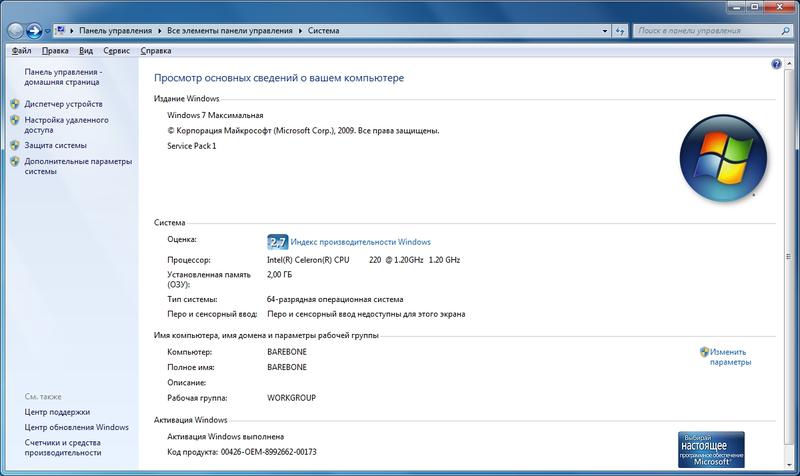Go forward with the Forward arrow button

(34, 31)
